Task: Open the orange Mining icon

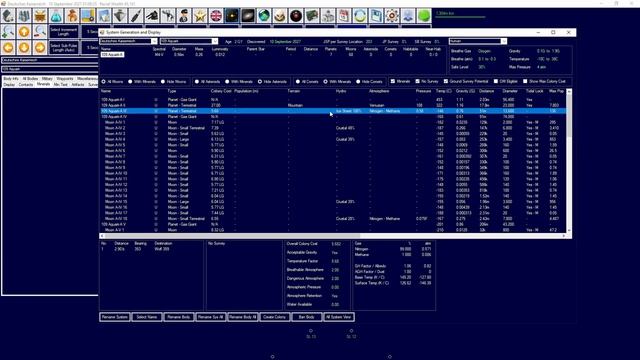Action: click(40, 16)
